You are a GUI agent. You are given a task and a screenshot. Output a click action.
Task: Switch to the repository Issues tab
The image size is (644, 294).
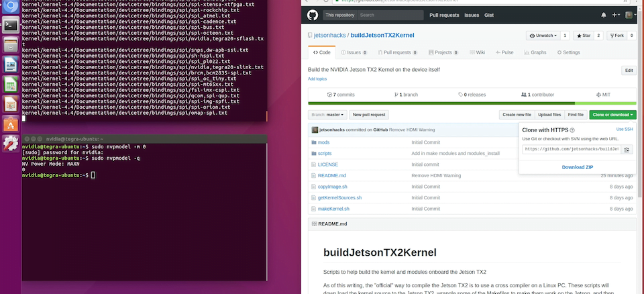(x=354, y=52)
